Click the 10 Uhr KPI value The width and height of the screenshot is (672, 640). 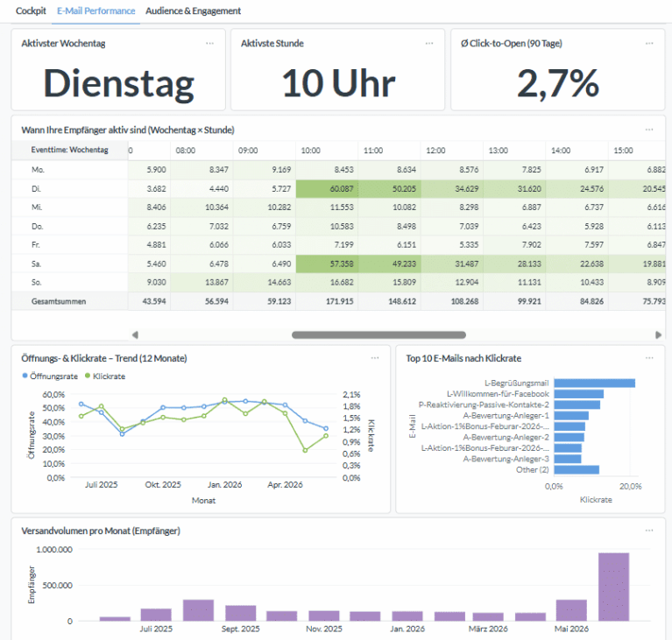[338, 83]
